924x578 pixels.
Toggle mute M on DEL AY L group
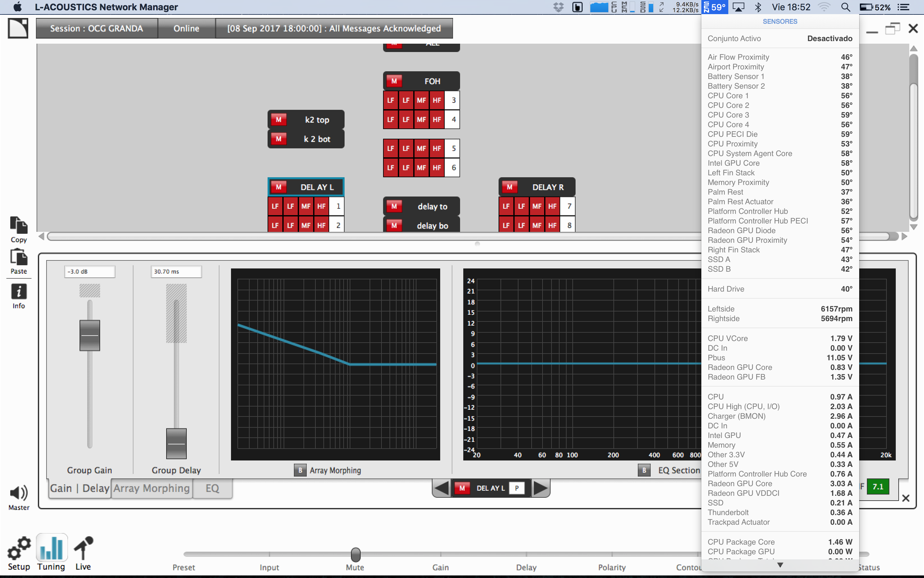coord(279,187)
